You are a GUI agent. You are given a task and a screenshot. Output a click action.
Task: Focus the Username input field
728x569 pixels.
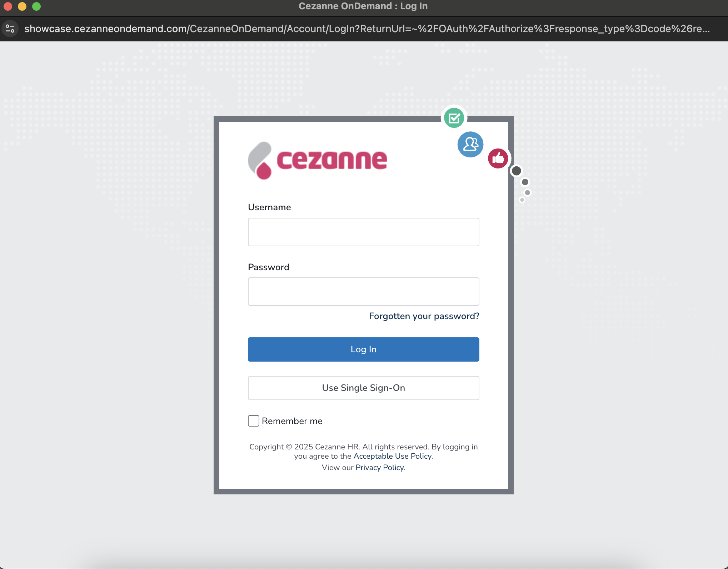click(x=363, y=232)
